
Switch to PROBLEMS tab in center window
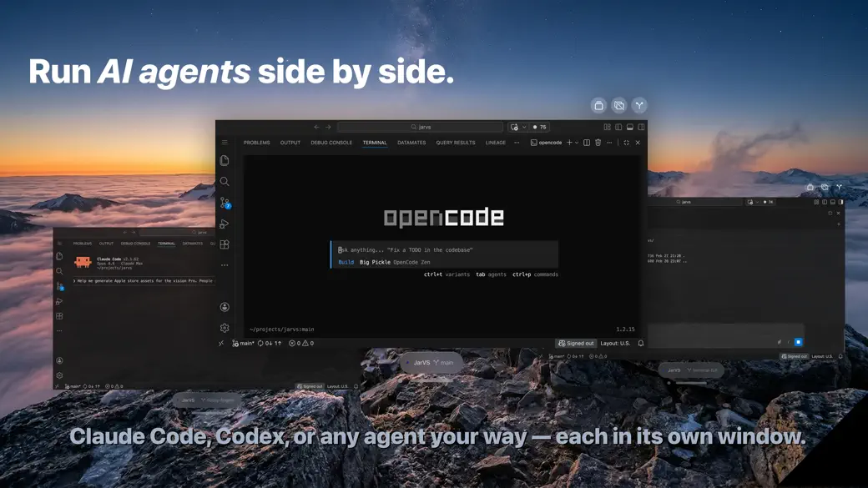pos(257,143)
